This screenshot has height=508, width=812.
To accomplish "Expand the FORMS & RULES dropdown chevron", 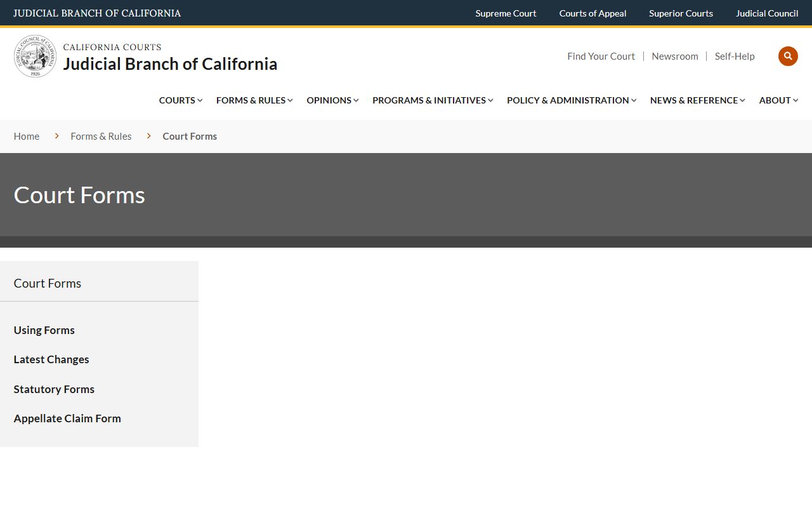I will (x=290, y=100).
